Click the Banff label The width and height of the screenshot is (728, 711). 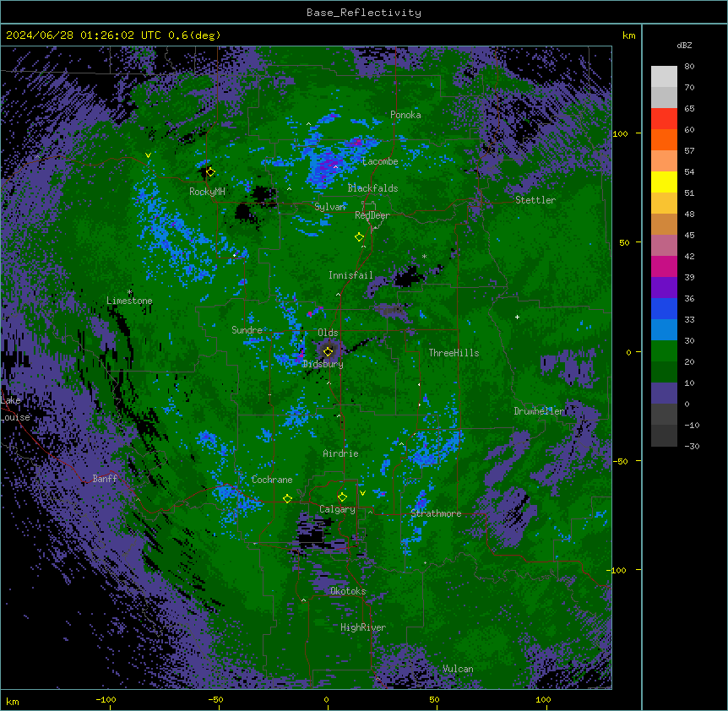point(105,479)
